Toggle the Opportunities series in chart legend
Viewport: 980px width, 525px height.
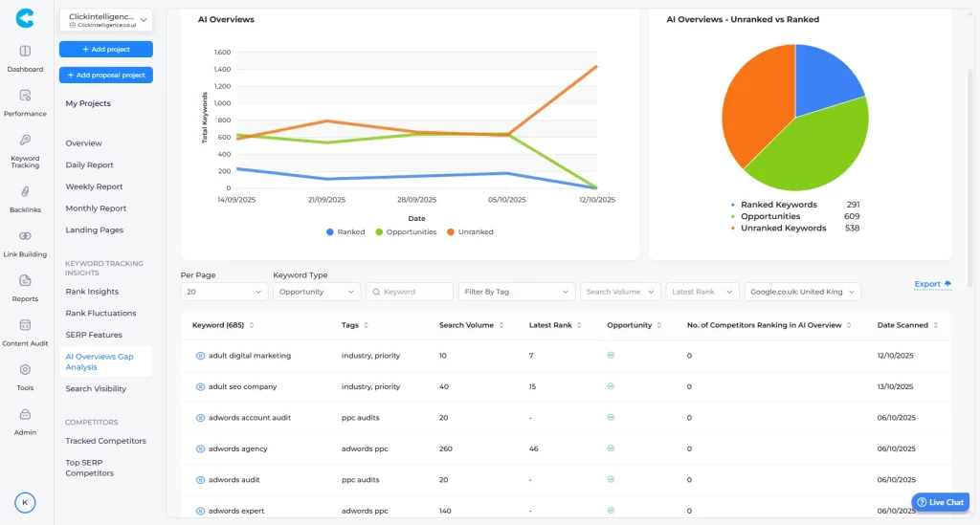[x=405, y=231]
